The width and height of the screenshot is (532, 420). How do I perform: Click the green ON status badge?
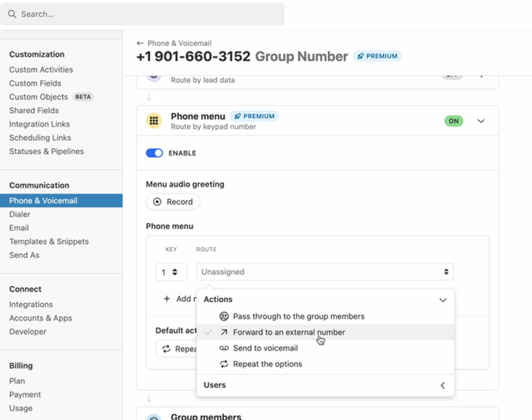point(454,121)
